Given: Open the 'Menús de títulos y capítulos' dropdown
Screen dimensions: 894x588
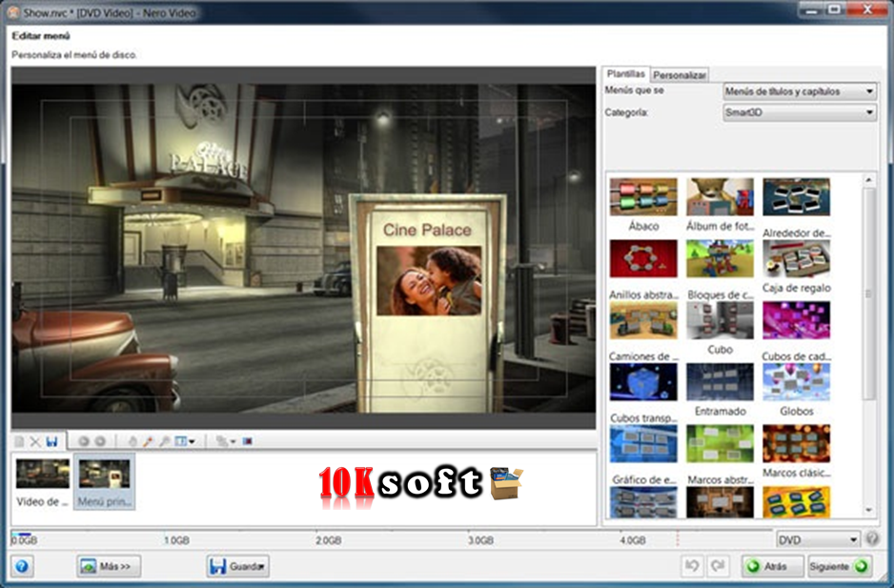Looking at the screenshot, I should click(800, 91).
